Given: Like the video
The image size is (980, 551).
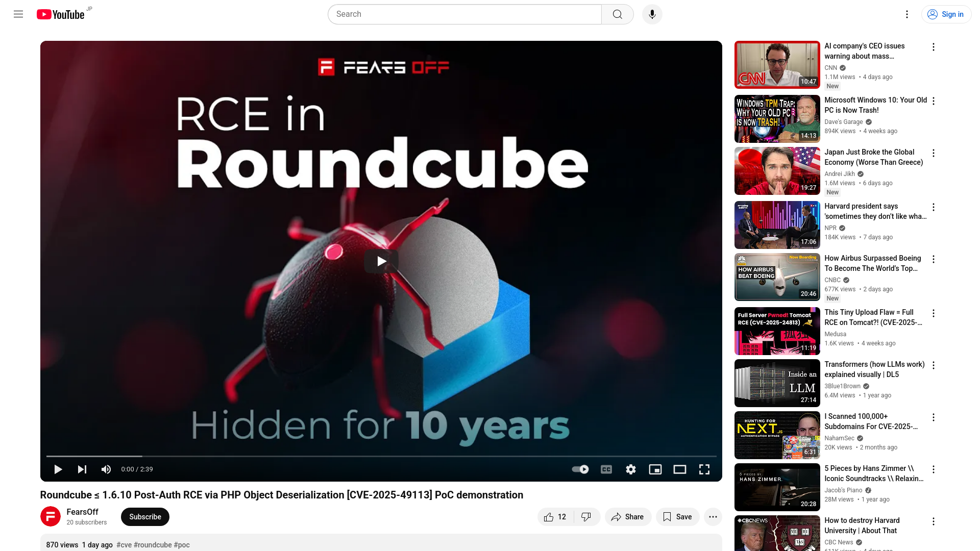Looking at the screenshot, I should tap(555, 517).
